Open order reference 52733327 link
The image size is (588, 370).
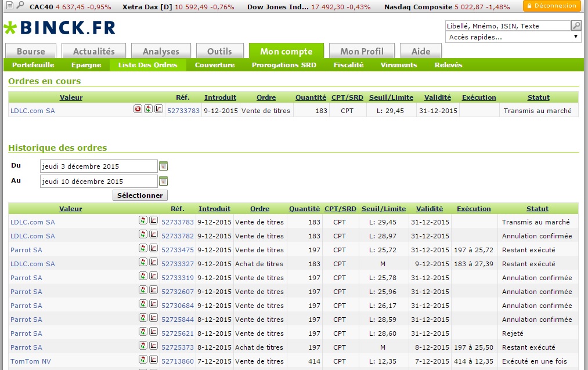(x=178, y=264)
